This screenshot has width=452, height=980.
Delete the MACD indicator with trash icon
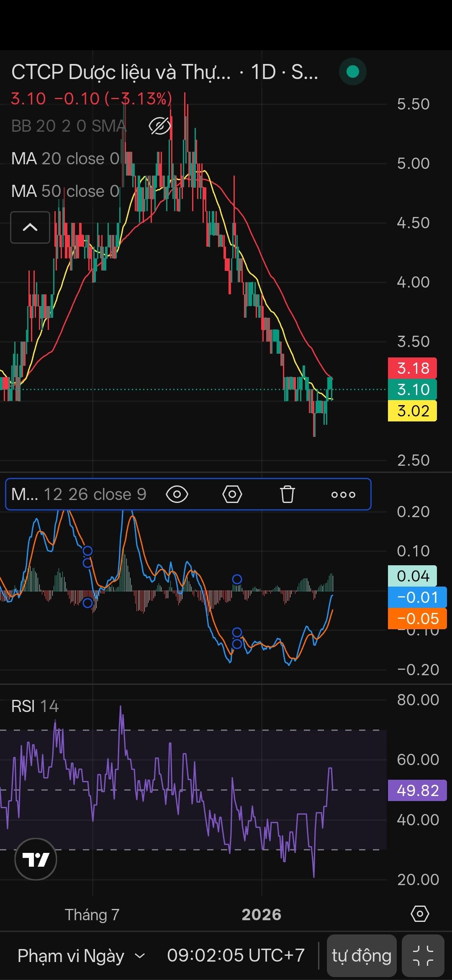[287, 494]
